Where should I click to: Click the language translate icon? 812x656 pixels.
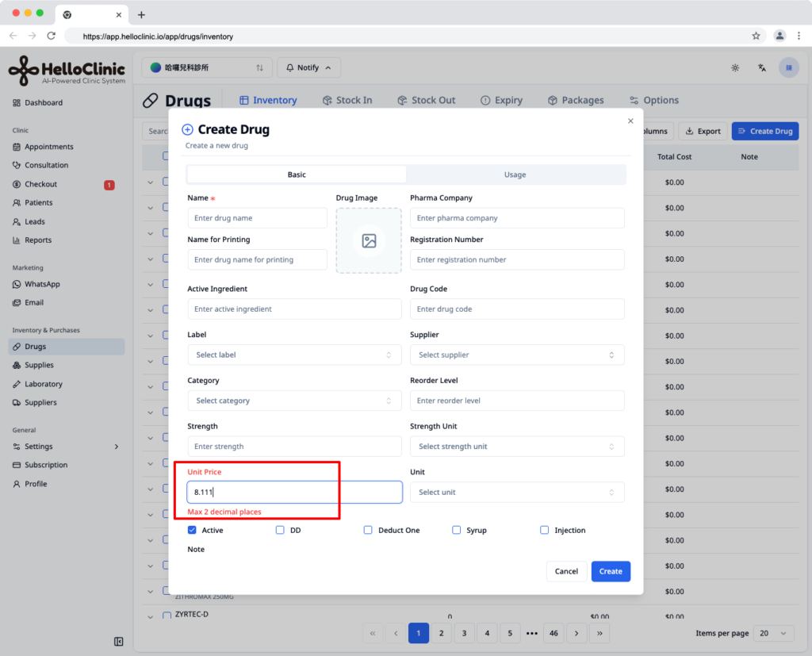click(x=762, y=68)
